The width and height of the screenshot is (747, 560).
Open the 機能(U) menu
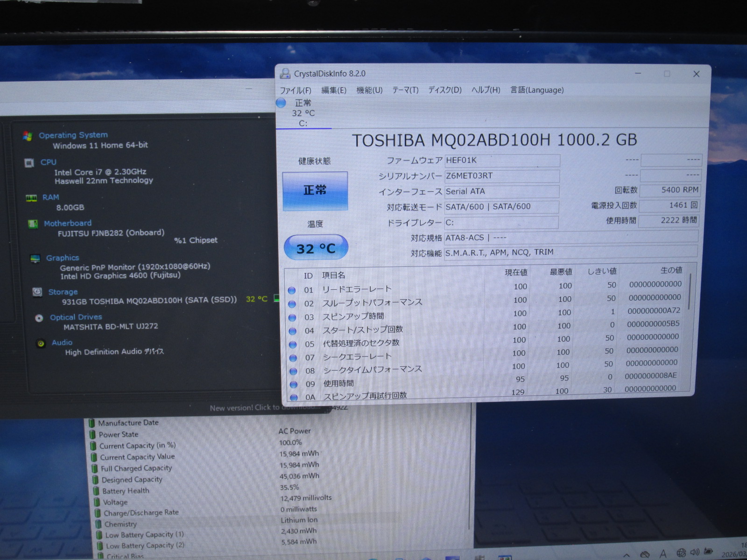[369, 90]
